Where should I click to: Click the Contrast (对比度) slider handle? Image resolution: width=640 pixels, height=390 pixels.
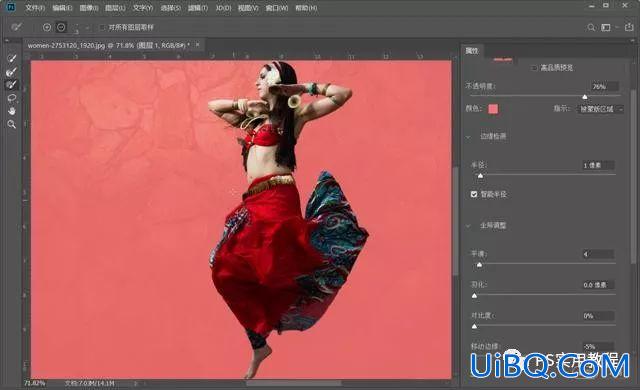point(474,326)
